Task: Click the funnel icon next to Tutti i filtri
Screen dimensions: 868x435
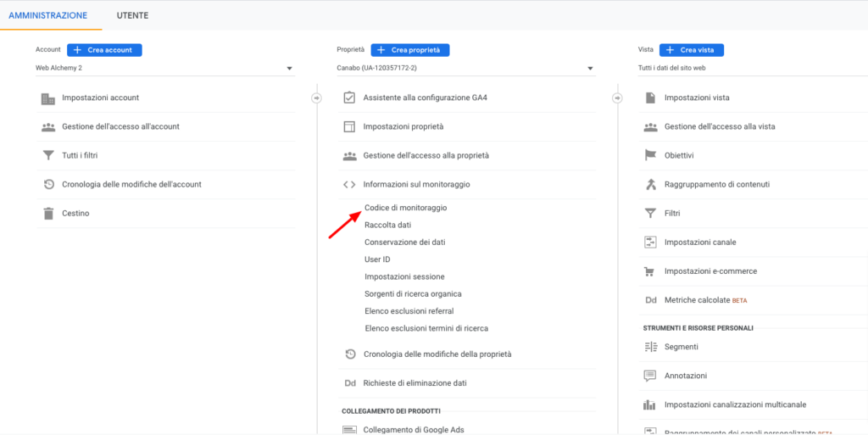Action: pyautogui.click(x=48, y=155)
